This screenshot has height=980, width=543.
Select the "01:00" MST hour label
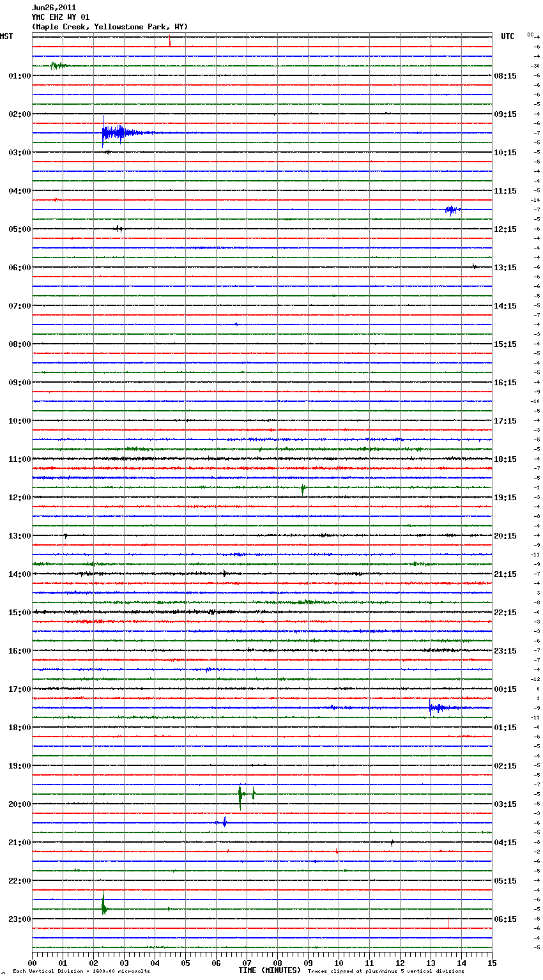(x=20, y=76)
